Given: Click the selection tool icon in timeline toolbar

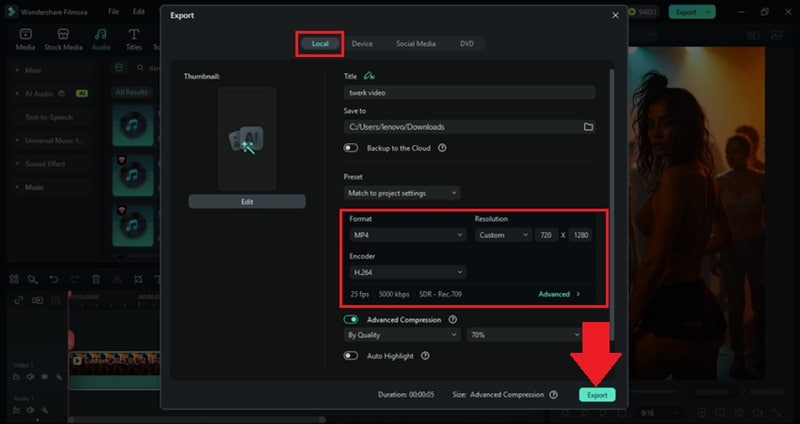Looking at the screenshot, I should tap(33, 279).
